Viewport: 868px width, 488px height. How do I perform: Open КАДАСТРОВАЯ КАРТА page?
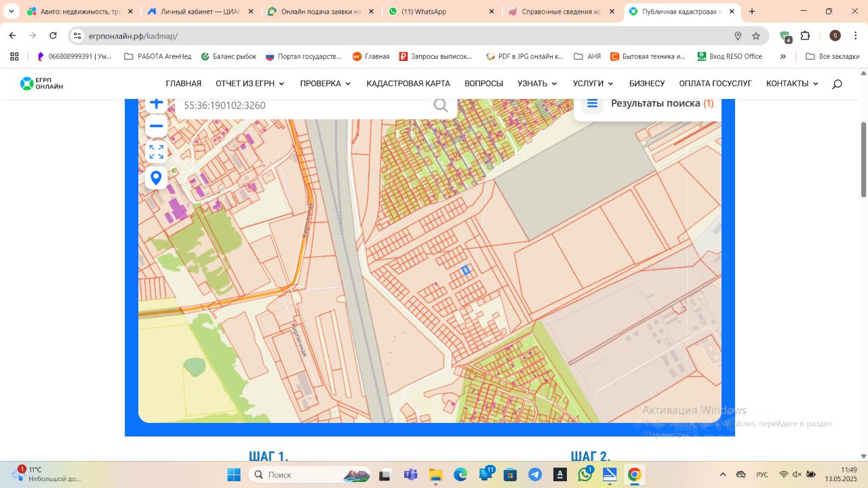(x=408, y=83)
